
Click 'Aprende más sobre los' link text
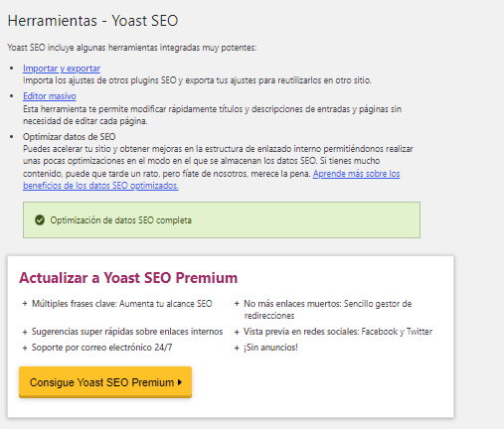point(357,174)
